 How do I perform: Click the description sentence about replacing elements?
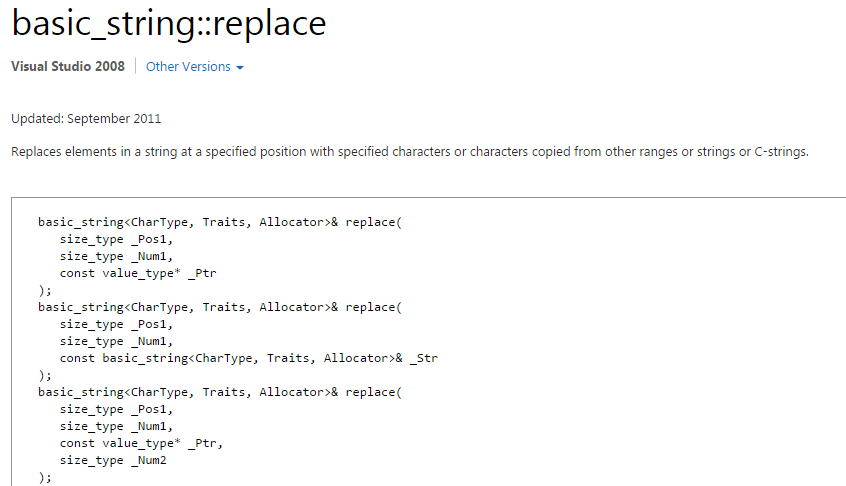(410, 152)
